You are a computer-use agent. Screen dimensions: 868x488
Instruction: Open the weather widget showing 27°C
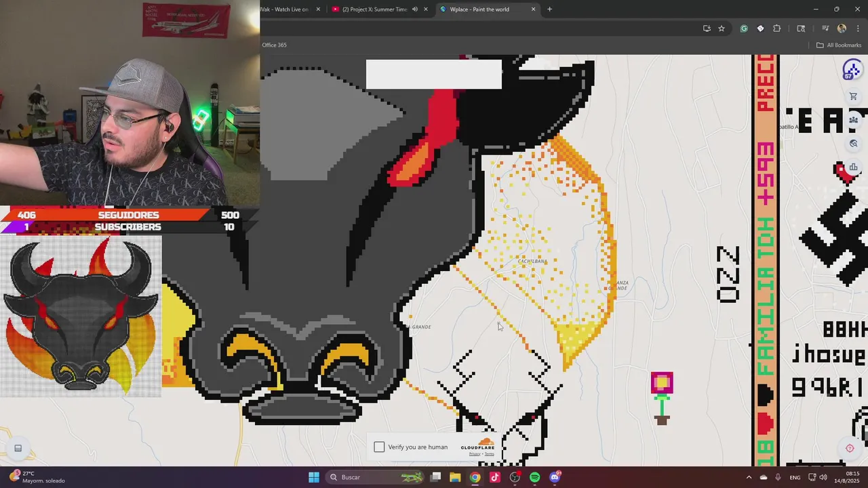point(37,477)
